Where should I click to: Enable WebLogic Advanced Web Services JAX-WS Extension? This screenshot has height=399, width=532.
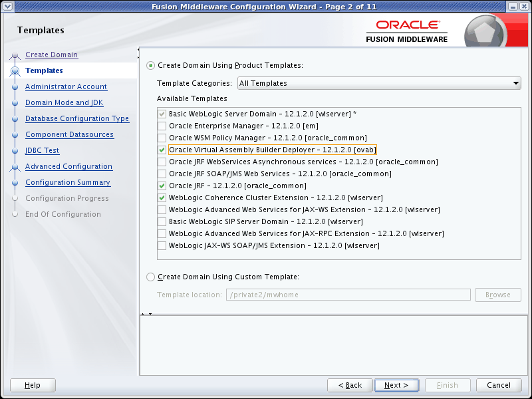[x=162, y=209]
